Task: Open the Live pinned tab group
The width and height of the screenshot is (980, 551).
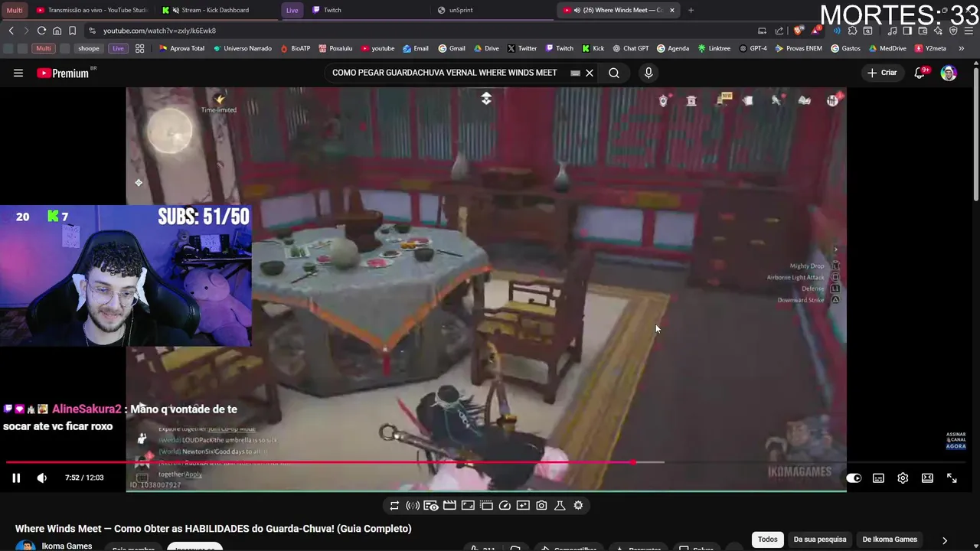Action: 292,10
